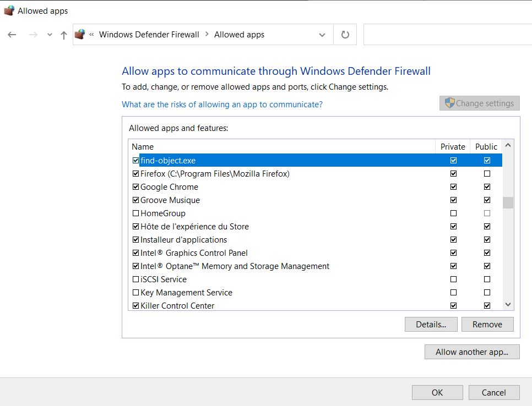Click the Control Panel search field
Screen dimensions: 532x406
[x=446, y=35]
